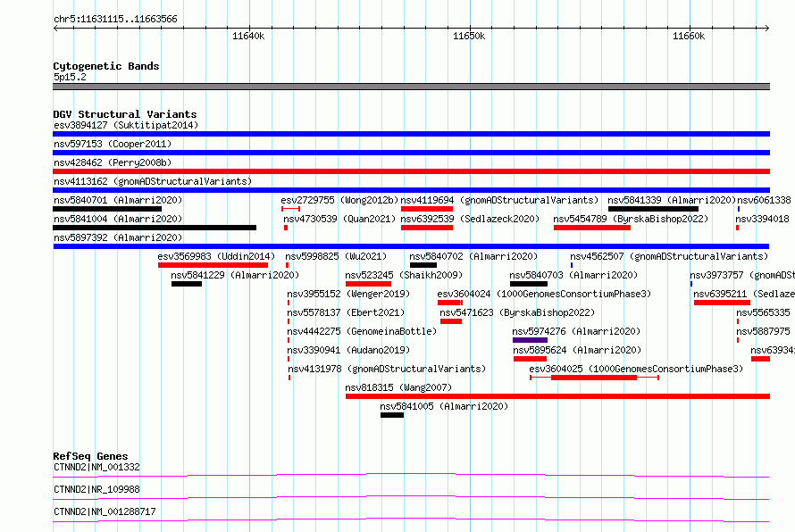Screen dimensions: 795x532
Task: Open nsv4442275 (GenomeinaBottle) variant
Action: [362, 331]
